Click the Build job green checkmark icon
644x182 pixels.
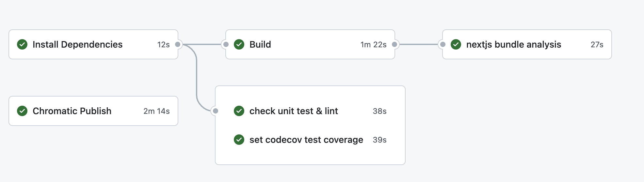pyautogui.click(x=239, y=44)
